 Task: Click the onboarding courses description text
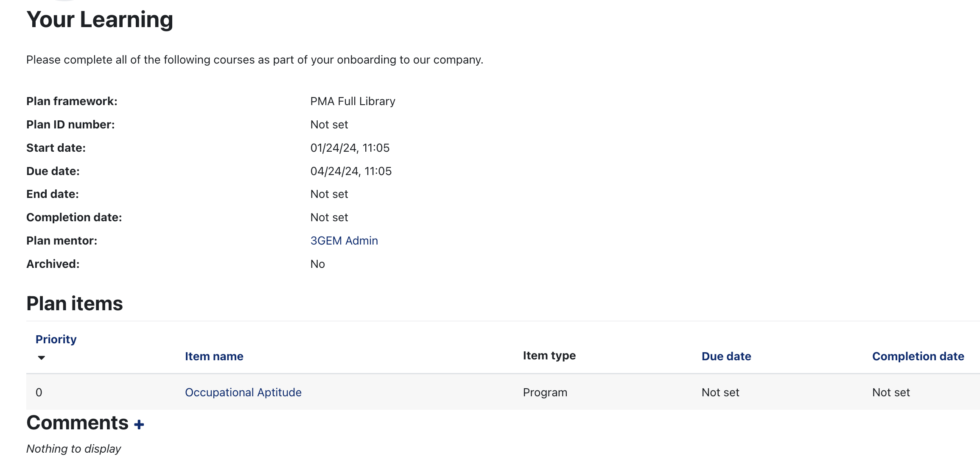tap(255, 60)
